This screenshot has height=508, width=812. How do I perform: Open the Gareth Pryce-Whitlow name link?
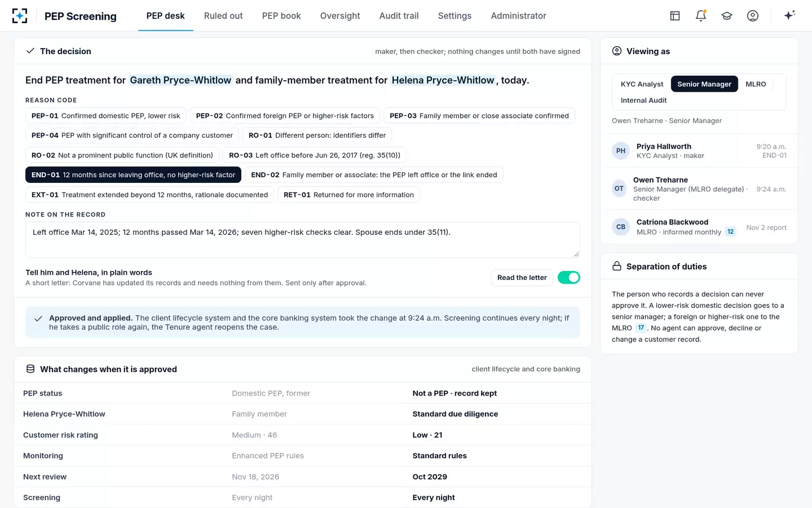pyautogui.click(x=180, y=80)
